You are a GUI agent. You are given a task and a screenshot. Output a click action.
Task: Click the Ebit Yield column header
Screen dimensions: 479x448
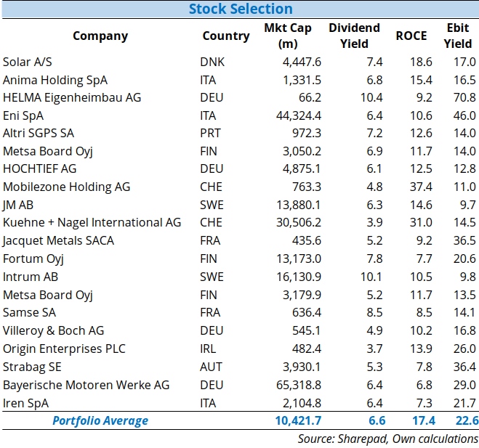pos(458,36)
